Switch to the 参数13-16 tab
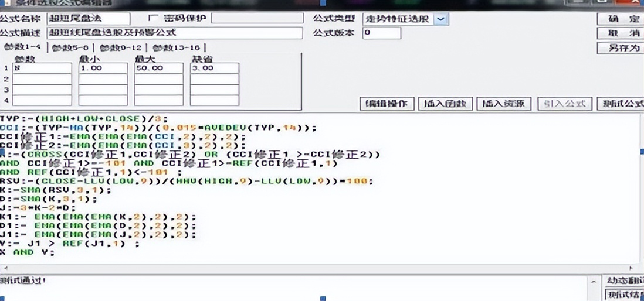This screenshot has width=644, height=301. (176, 48)
